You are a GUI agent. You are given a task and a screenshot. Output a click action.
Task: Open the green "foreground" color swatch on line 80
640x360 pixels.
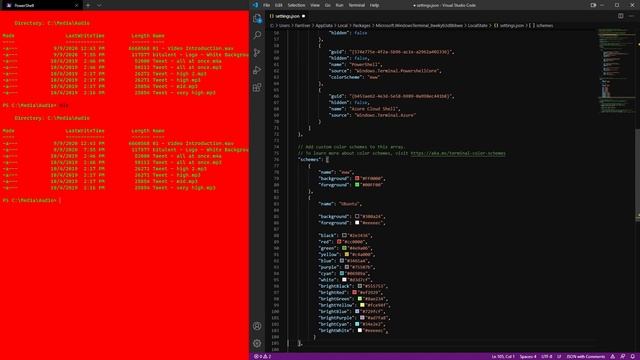click(357, 185)
